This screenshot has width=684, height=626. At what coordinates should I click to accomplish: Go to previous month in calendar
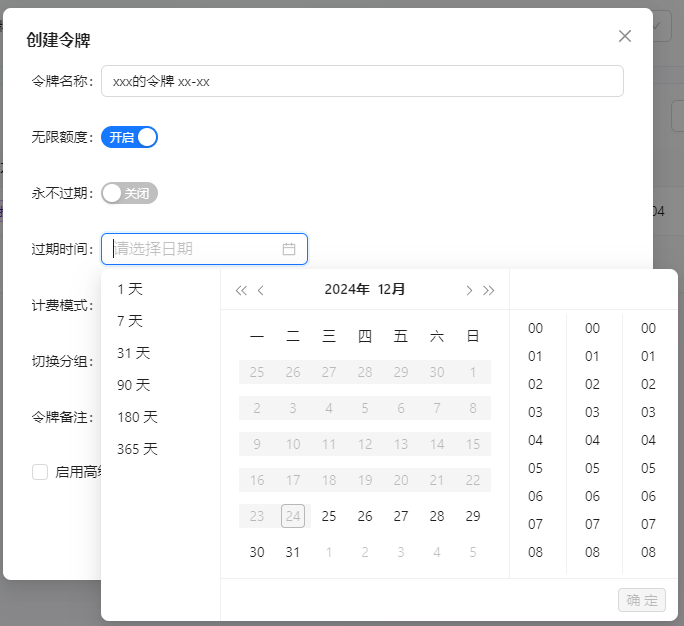(x=261, y=291)
